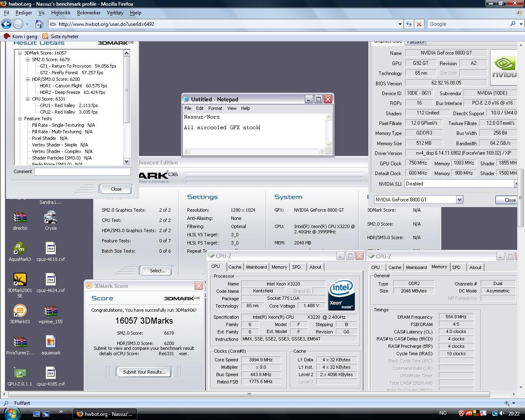Open the Bokmerker menu in Firefox
This screenshot has width=525, height=420.
[89, 13]
